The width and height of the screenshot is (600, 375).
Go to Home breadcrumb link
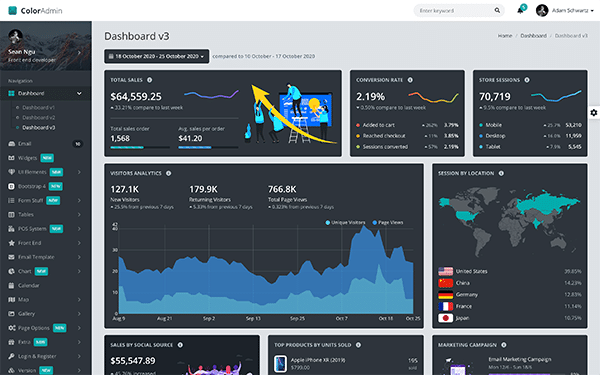(x=505, y=36)
